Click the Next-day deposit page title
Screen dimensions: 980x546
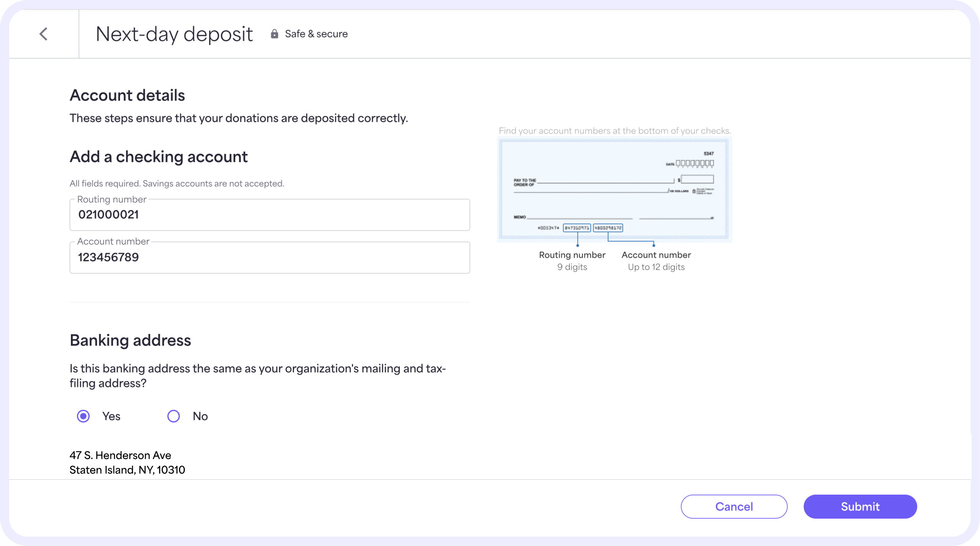point(174,34)
